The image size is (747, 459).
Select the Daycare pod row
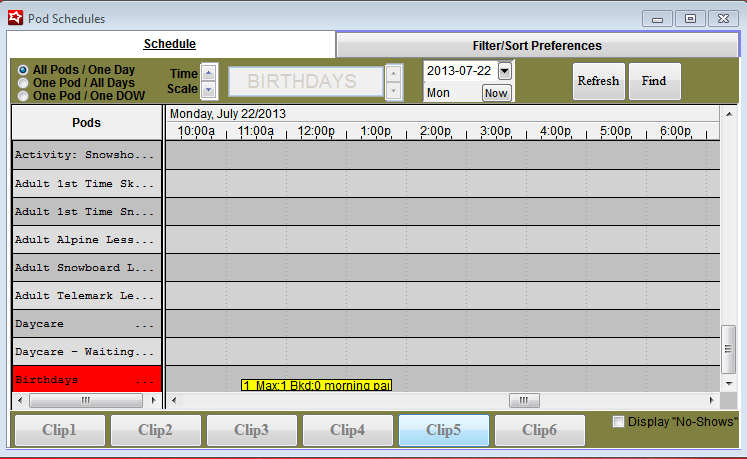pos(87,324)
